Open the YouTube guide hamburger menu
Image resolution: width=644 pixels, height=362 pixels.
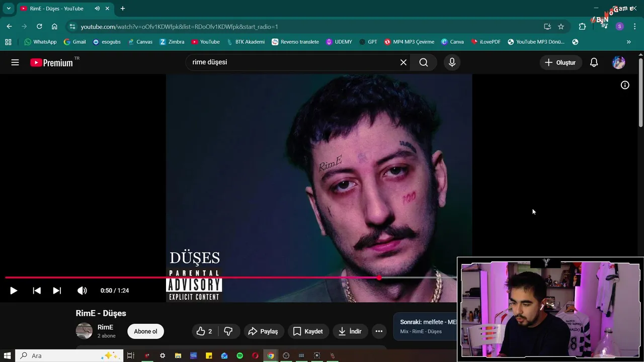click(x=15, y=62)
